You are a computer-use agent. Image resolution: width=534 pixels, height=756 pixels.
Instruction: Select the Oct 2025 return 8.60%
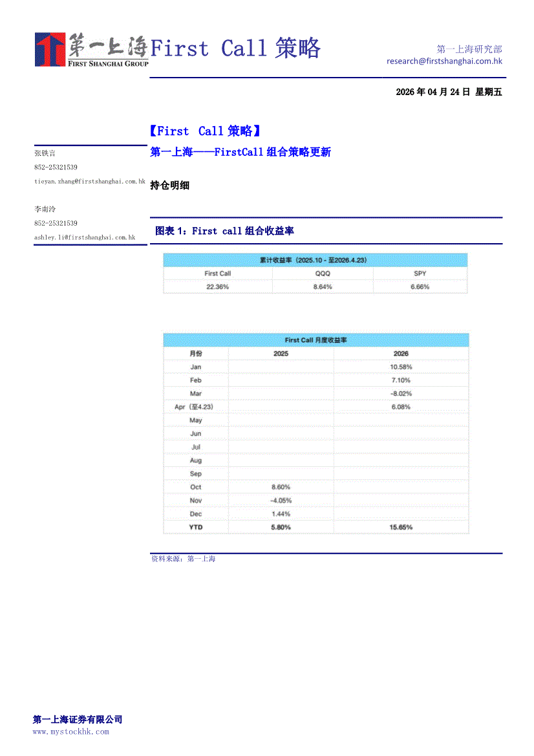point(281,487)
